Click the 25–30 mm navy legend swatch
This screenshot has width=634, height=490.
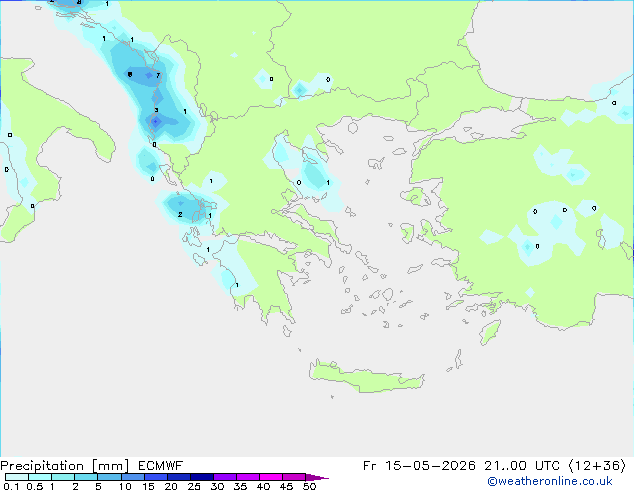coord(201,477)
